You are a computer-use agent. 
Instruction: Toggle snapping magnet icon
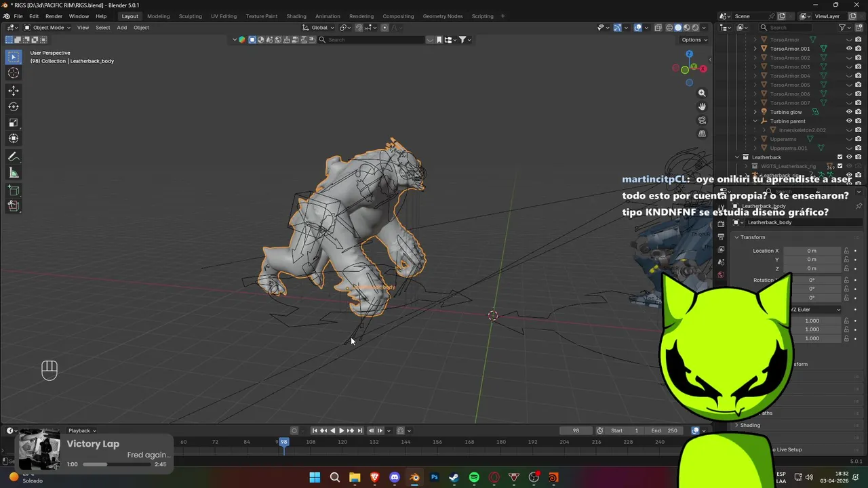359,28
